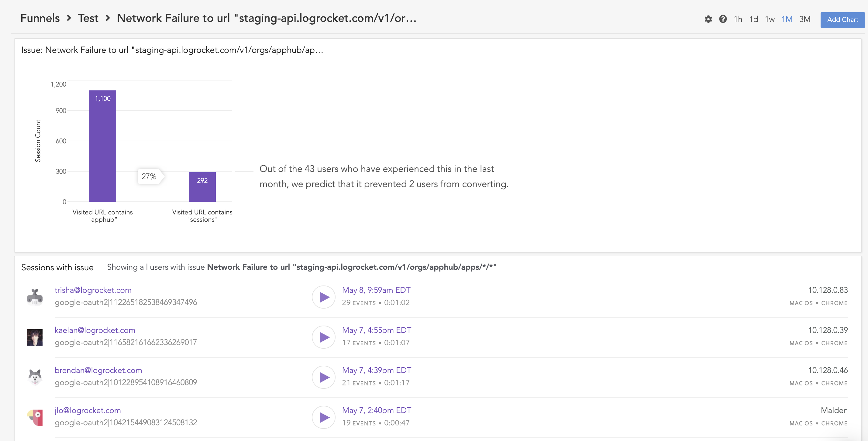
Task: Select the 1d time range
Action: point(753,19)
